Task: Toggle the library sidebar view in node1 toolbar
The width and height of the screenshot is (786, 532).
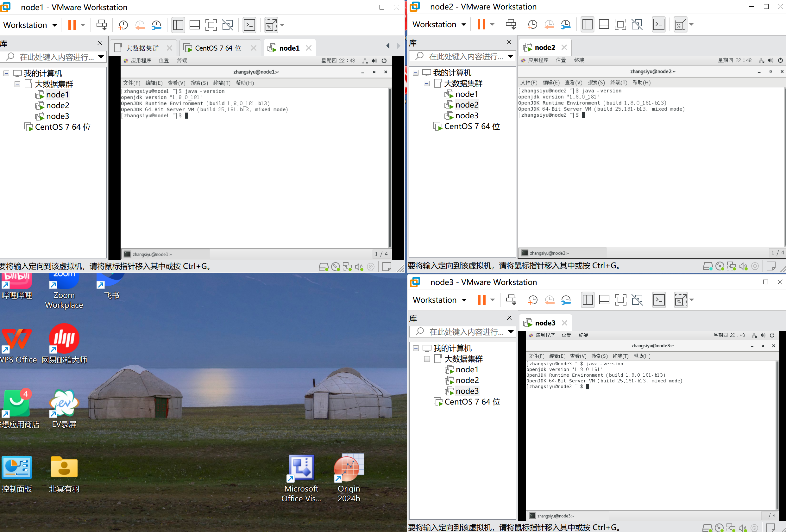Action: click(x=178, y=25)
